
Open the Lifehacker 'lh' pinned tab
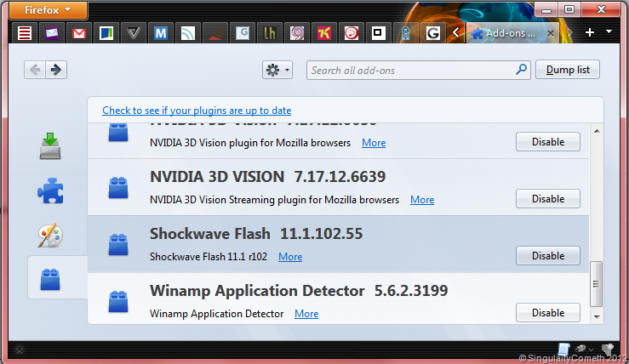tap(269, 33)
